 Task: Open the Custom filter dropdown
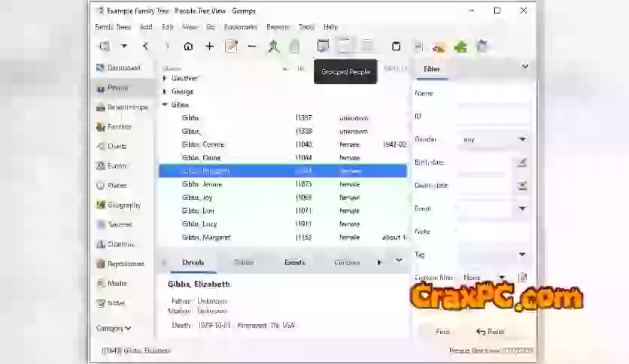[x=485, y=278]
